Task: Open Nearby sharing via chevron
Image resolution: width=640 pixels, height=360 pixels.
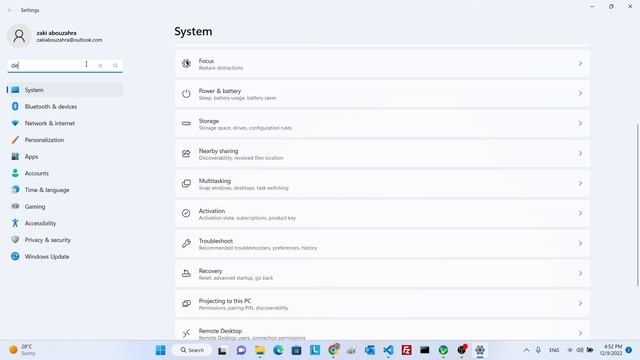Action: pyautogui.click(x=580, y=153)
